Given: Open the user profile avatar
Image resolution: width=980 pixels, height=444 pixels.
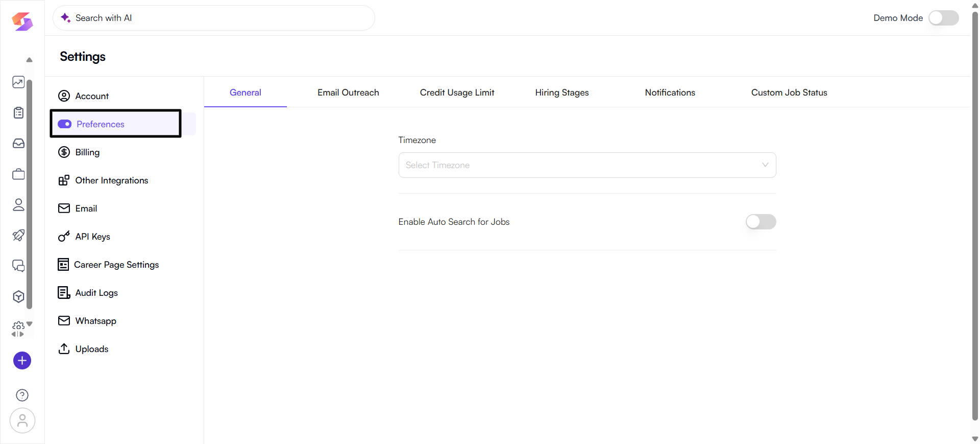Looking at the screenshot, I should [x=22, y=420].
